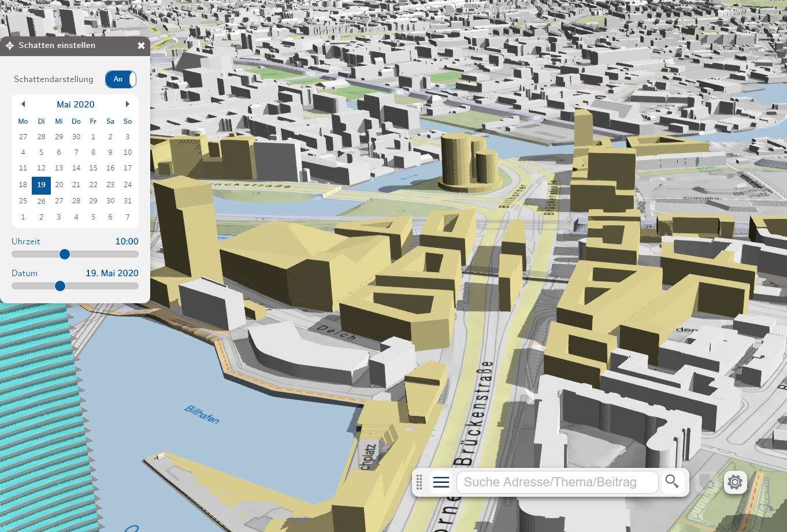Choose May 31 in the calendar
787x532 pixels.
pos(128,201)
